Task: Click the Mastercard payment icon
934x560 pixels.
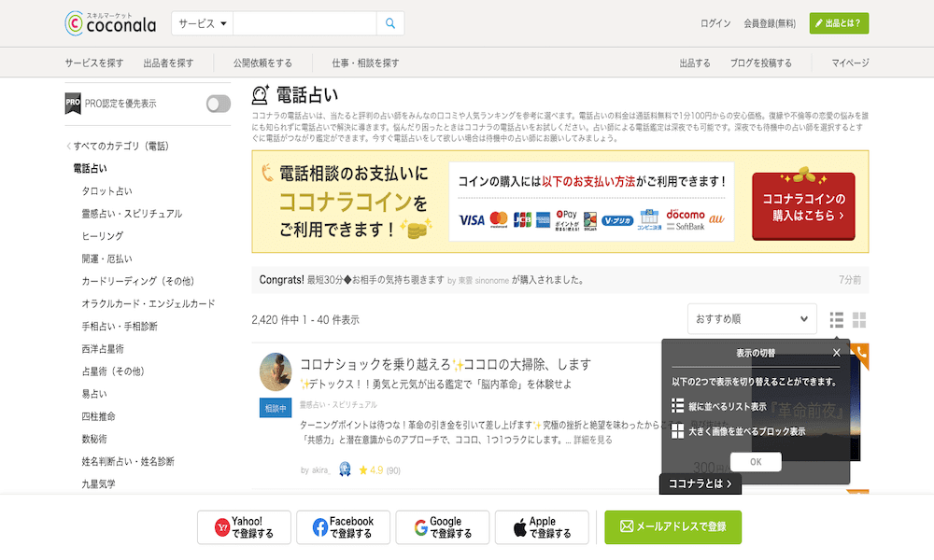Action: pyautogui.click(x=499, y=219)
